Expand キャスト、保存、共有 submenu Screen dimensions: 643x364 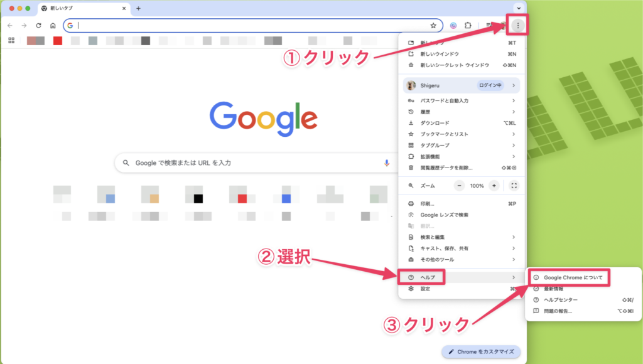pyautogui.click(x=462, y=248)
